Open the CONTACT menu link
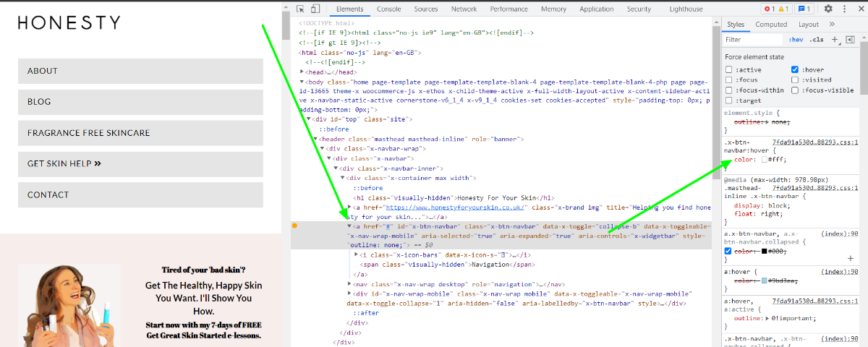868x347 pixels. 141,195
